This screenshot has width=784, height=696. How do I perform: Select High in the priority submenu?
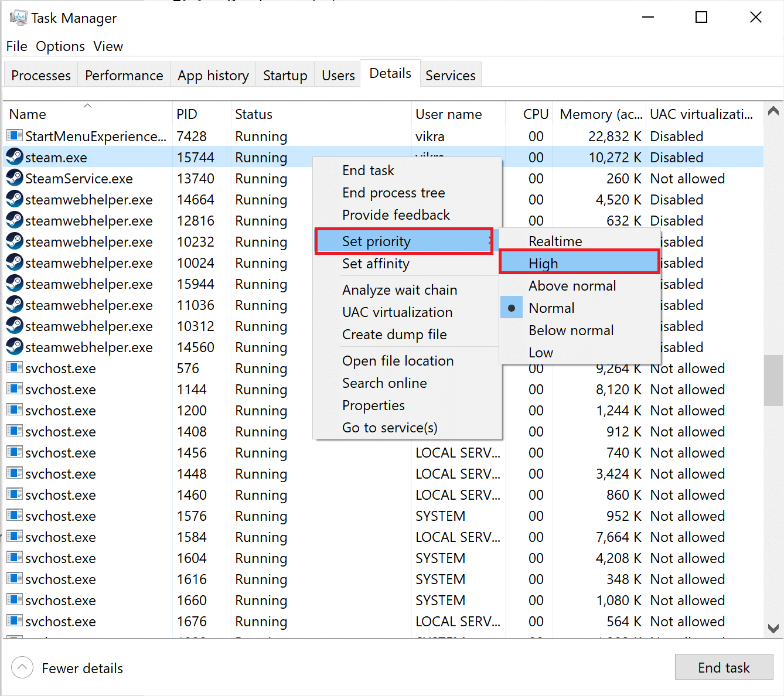[543, 262]
